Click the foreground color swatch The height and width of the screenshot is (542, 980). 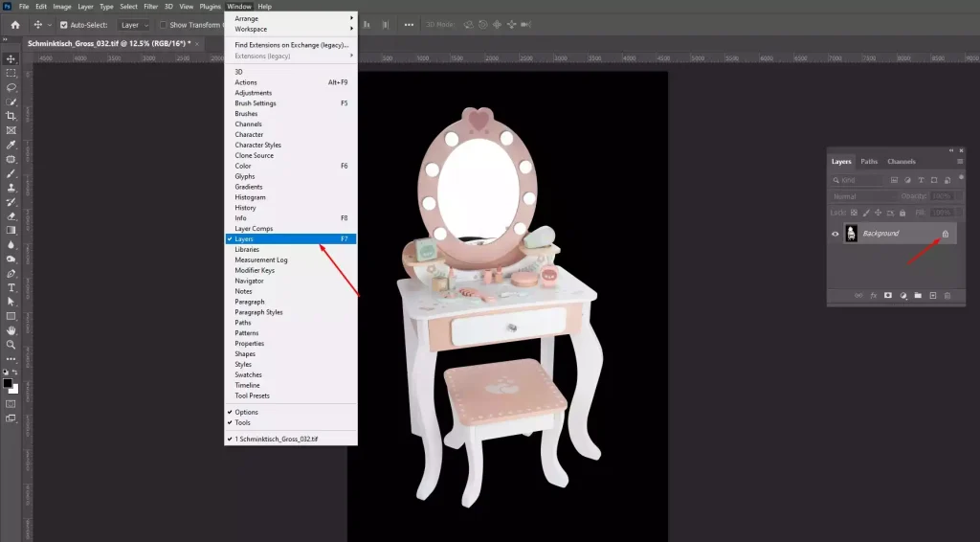click(x=8, y=383)
